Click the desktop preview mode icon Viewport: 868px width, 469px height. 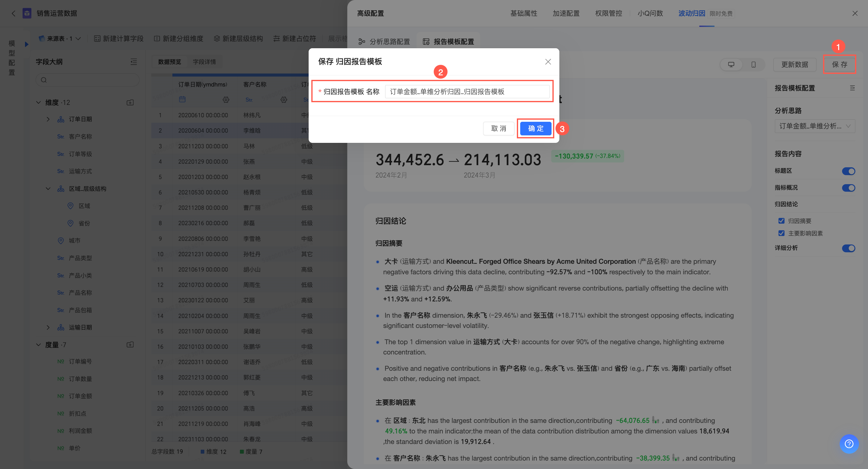click(x=731, y=65)
